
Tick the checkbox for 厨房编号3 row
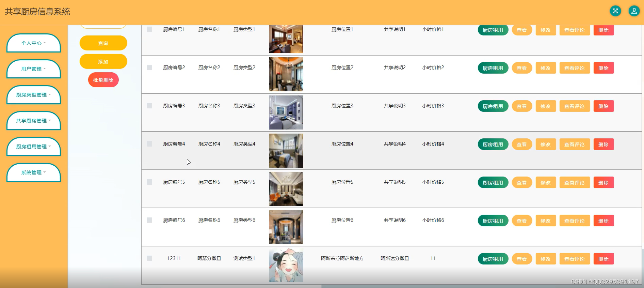click(149, 106)
